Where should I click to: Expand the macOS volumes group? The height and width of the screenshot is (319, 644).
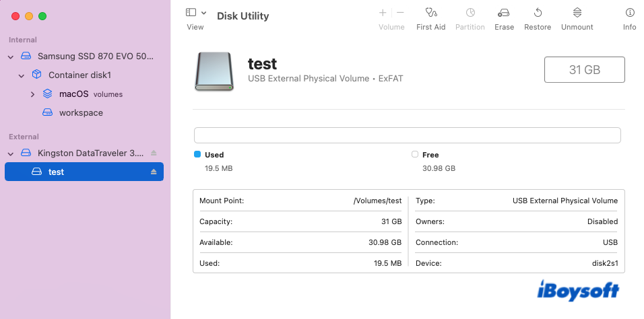[x=32, y=94]
